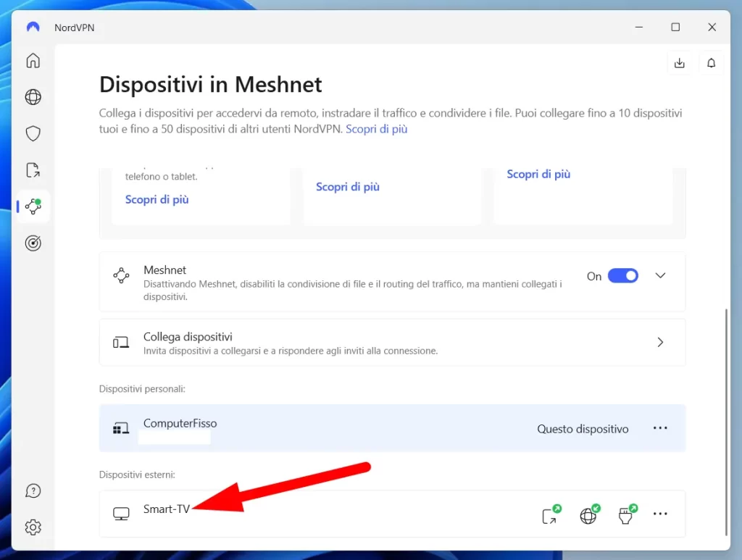
Task: Click the Questo dispositivo label
Action: coord(583,429)
